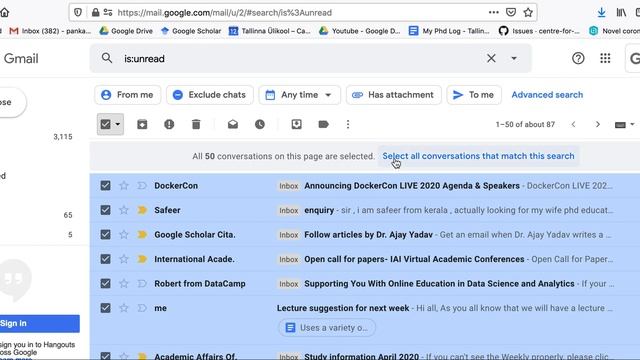Screen dimensions: 640x360
Task: Apply the Exclude chats filter chip
Action: 210,95
